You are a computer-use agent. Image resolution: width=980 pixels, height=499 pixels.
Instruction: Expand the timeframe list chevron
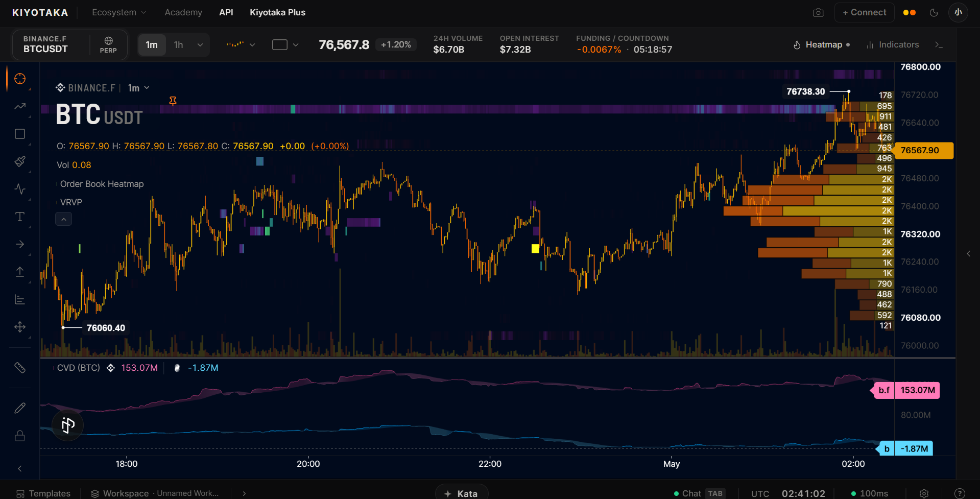[x=200, y=45]
